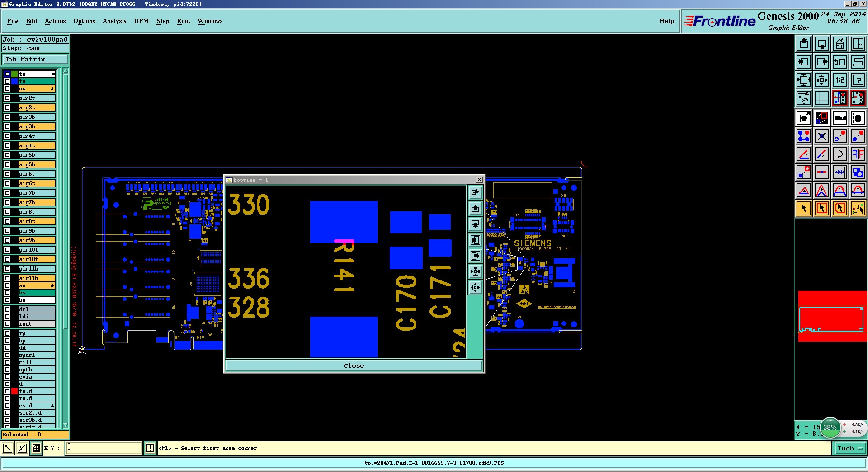Click the green color swatch of 'to' layer
The height and width of the screenshot is (472, 868).
14,74
